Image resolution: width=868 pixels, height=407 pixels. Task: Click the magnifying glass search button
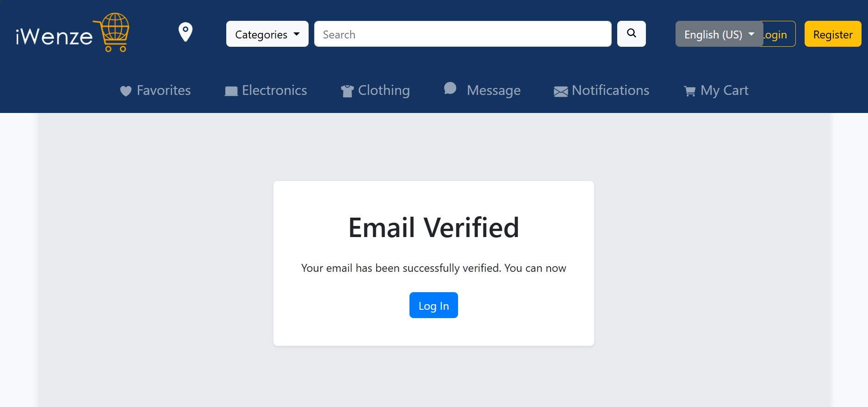click(632, 34)
